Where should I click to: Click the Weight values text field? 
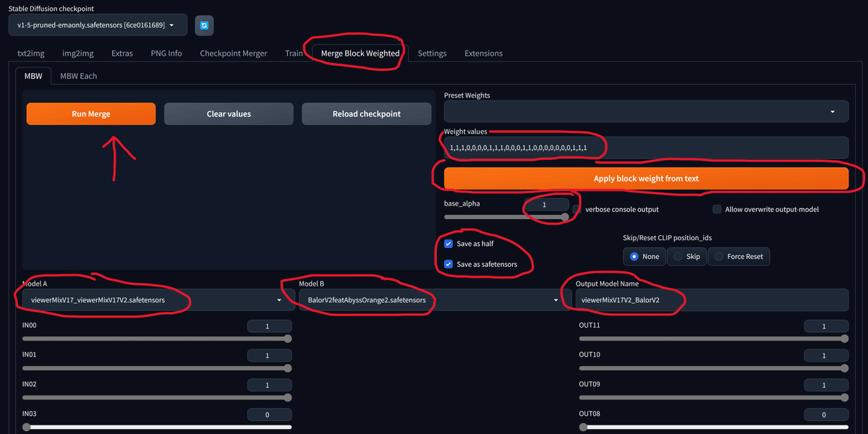(646, 148)
